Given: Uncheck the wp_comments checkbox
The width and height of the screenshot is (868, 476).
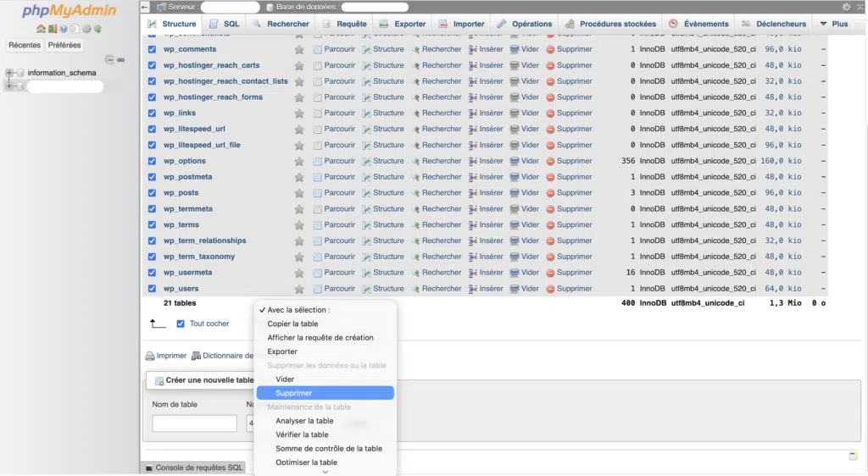Looking at the screenshot, I should pos(152,49).
